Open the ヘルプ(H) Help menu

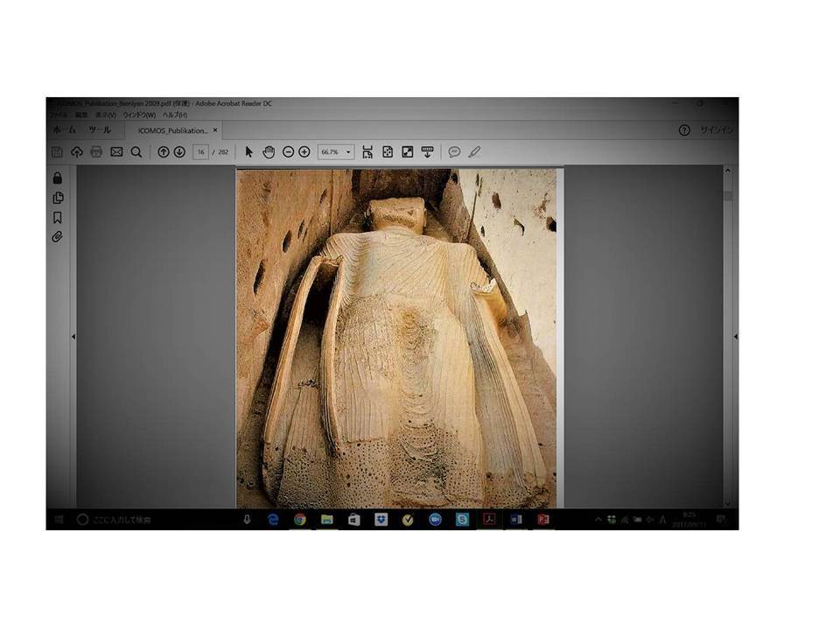175,115
